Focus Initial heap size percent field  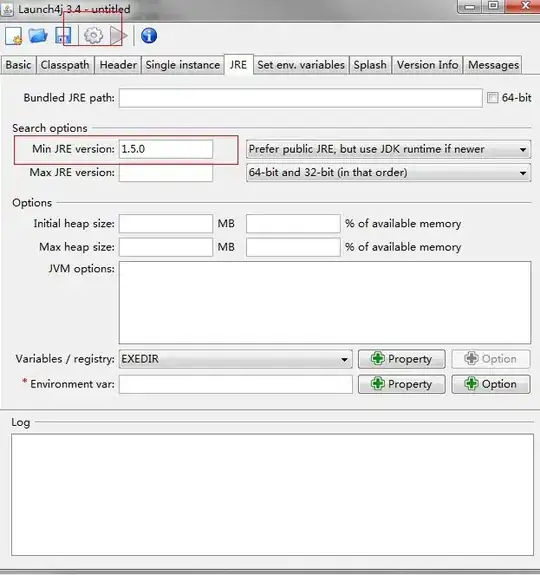pyautogui.click(x=293, y=224)
